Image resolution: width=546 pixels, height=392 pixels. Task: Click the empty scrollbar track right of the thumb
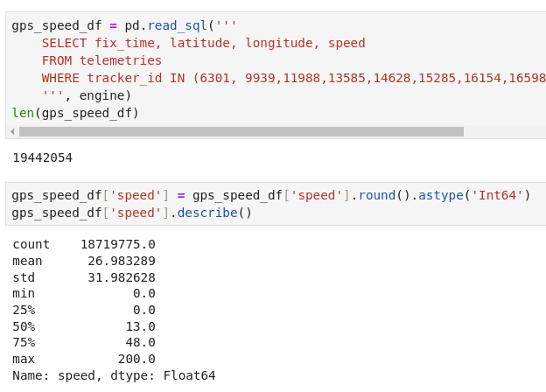503,132
